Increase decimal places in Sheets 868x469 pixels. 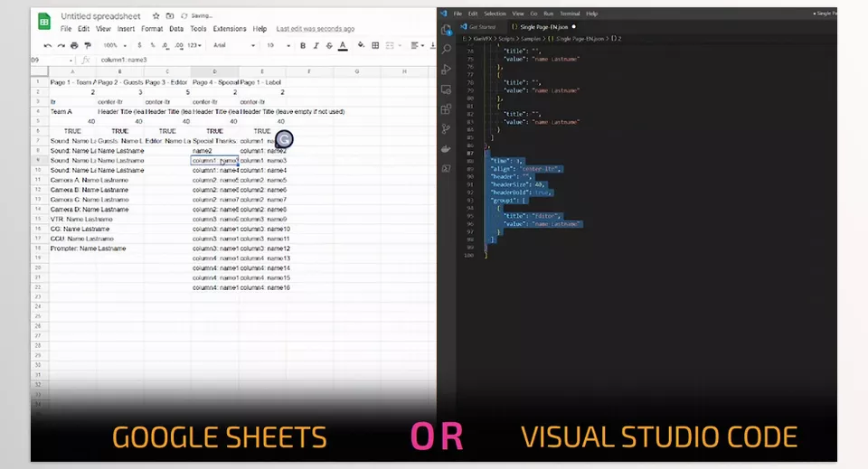tap(179, 45)
